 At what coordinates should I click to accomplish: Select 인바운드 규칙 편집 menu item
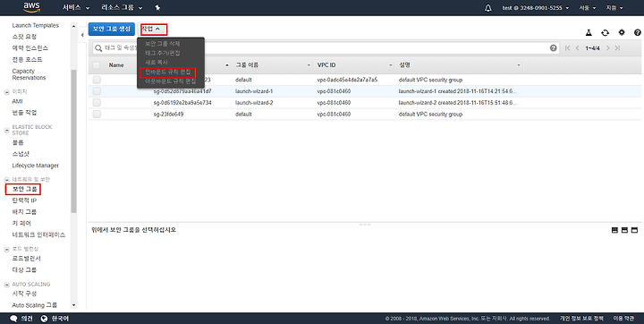point(168,72)
